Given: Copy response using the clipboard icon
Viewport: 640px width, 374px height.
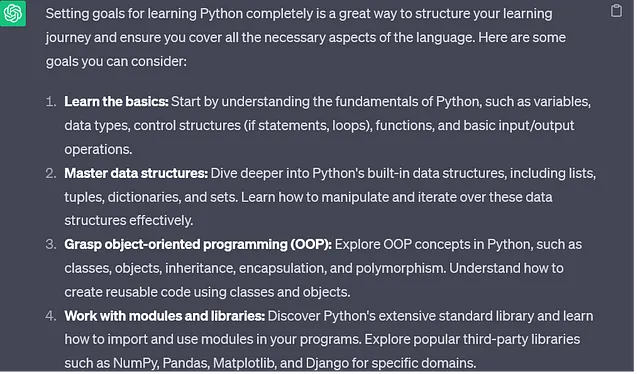Looking at the screenshot, I should click(x=616, y=11).
